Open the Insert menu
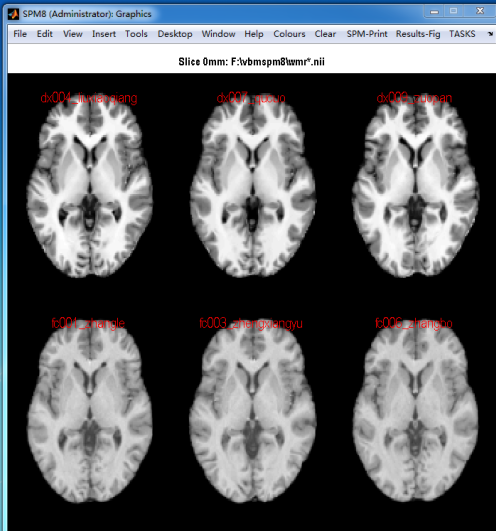 coord(104,34)
